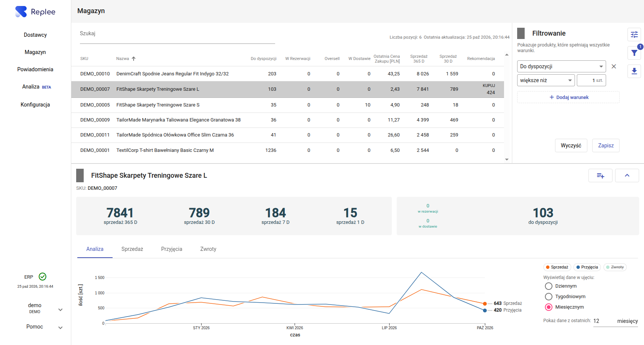
Task: Toggle the filter funnel icon
Action: pyautogui.click(x=634, y=53)
